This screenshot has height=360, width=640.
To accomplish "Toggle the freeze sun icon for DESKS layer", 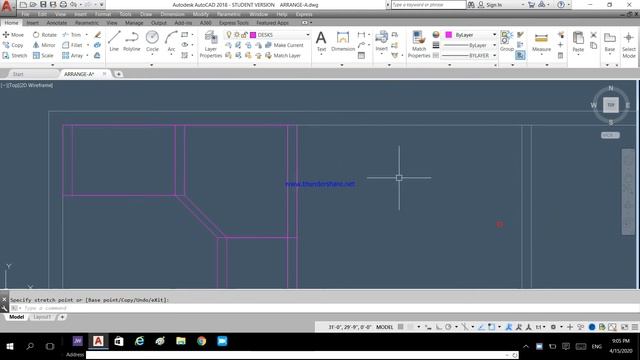I will click(x=237, y=35).
